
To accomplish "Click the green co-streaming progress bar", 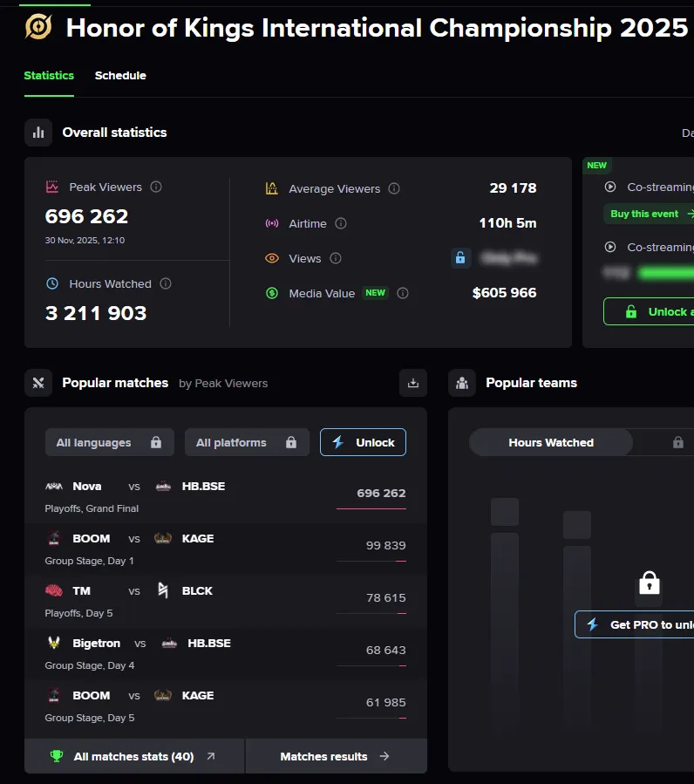I will [666, 273].
